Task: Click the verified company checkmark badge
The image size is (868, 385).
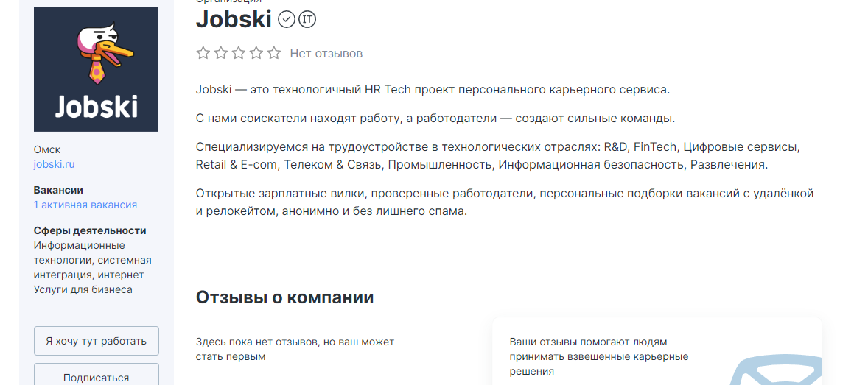Action: 287,19
